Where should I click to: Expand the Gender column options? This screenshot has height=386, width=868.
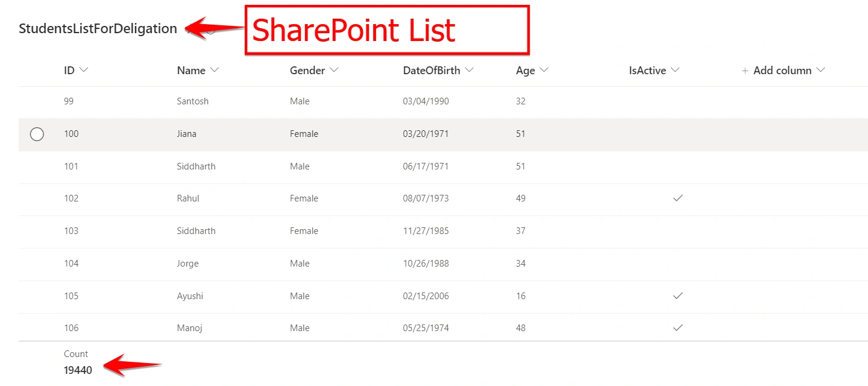tap(314, 71)
